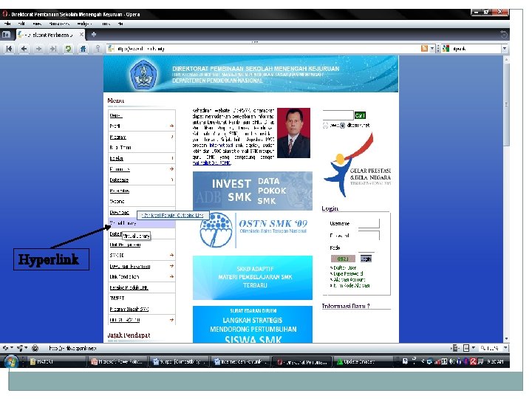532x399 pixels.
Task: Click the Fast Forward navigation button
Action: coord(53,49)
